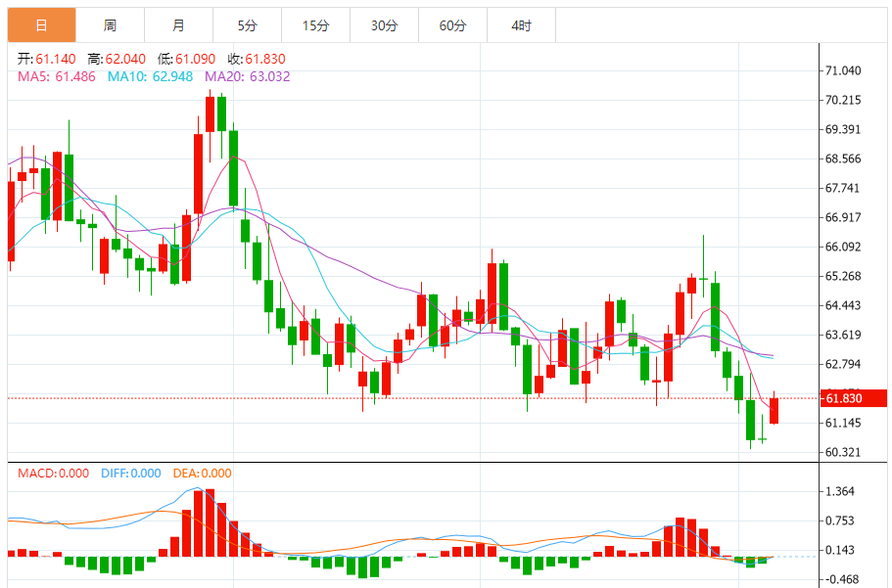Click the -0.468 MACD axis label

pos(841,579)
